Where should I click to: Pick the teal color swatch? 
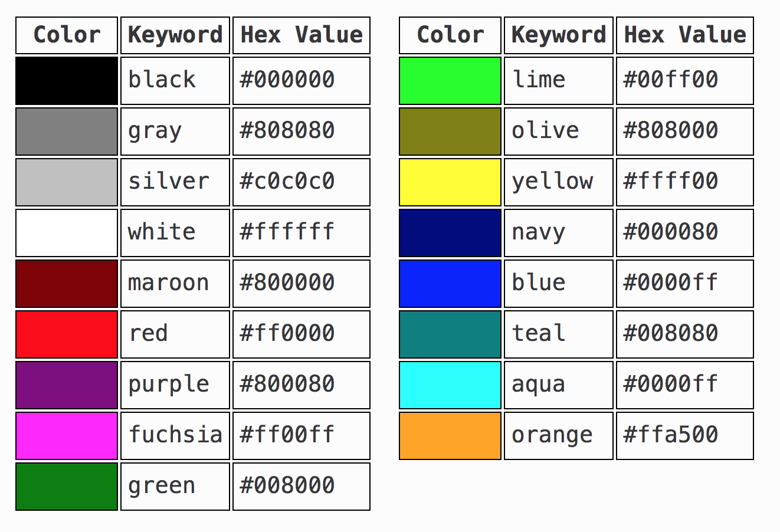pyautogui.click(x=450, y=334)
